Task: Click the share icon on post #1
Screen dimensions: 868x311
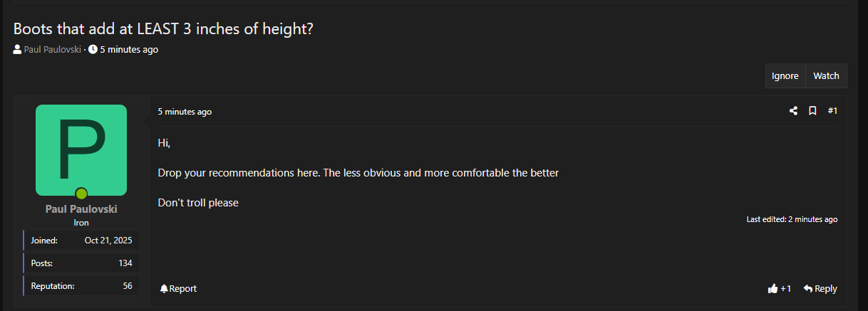Action: point(793,111)
